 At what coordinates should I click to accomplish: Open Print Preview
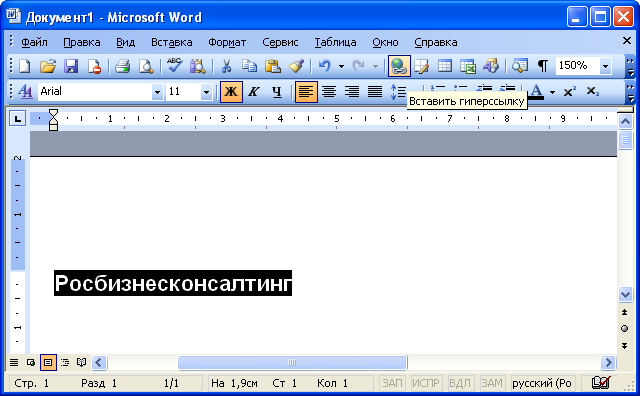coord(146,66)
